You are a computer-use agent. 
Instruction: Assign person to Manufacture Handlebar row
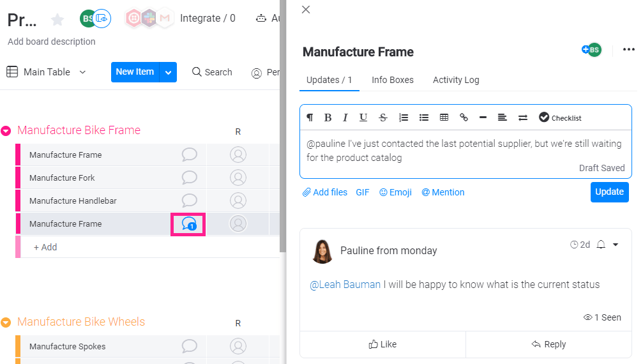238,201
